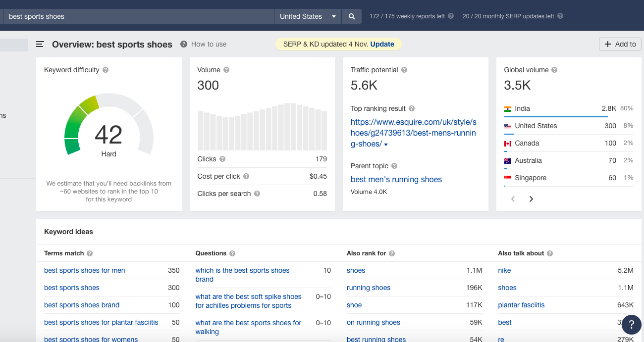
Task: Click the help icon next to Also rank for
Action: pyautogui.click(x=392, y=253)
